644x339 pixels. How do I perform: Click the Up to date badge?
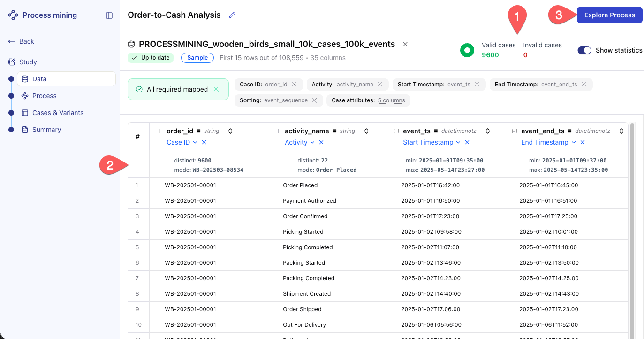[151, 58]
